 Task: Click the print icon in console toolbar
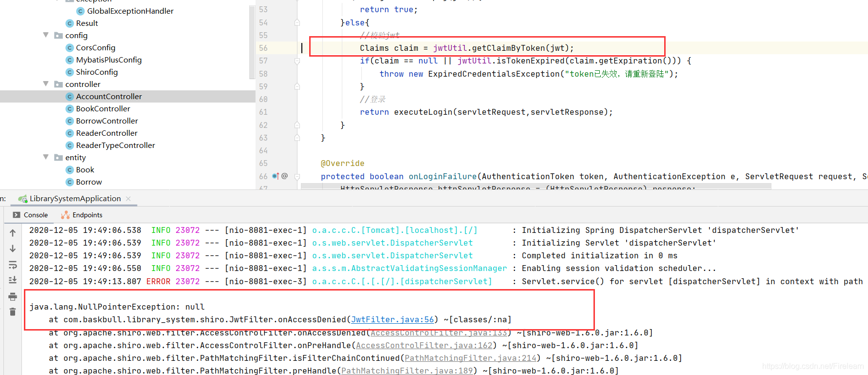click(13, 296)
